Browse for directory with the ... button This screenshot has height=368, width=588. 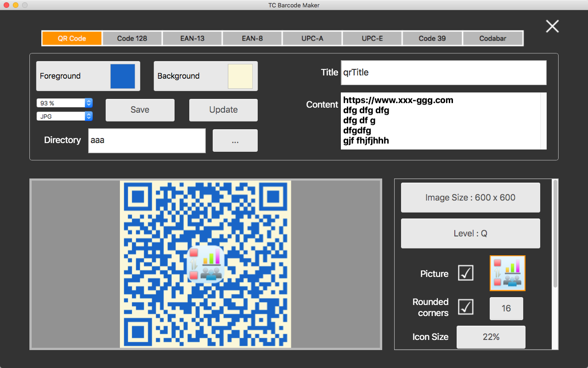click(x=235, y=141)
